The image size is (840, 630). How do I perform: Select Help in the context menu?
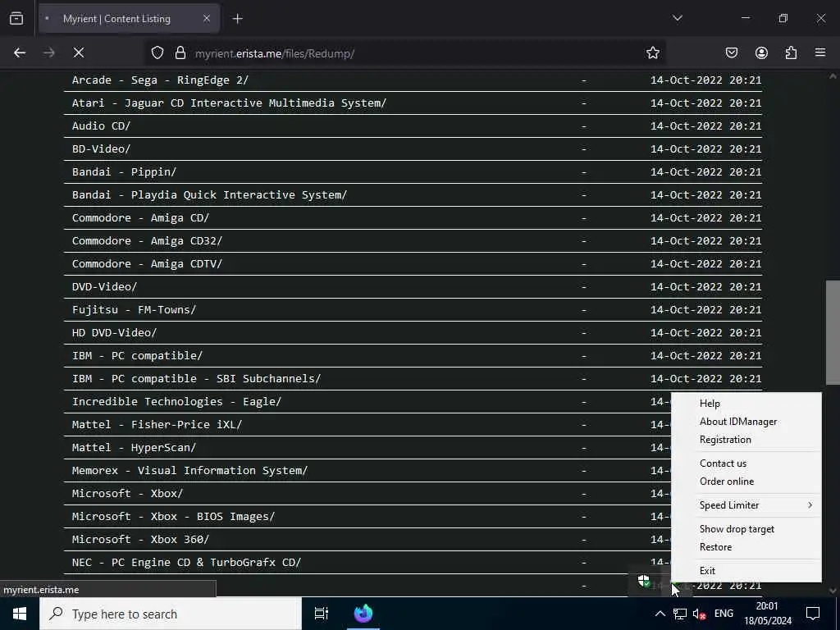[746, 404]
